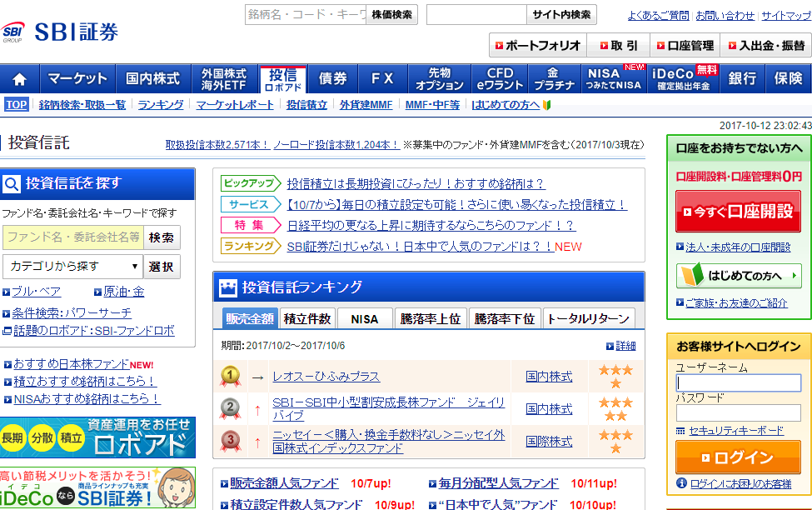This screenshot has height=510, width=812.
Task: Click the silver rank 2 medal
Action: 231,408
